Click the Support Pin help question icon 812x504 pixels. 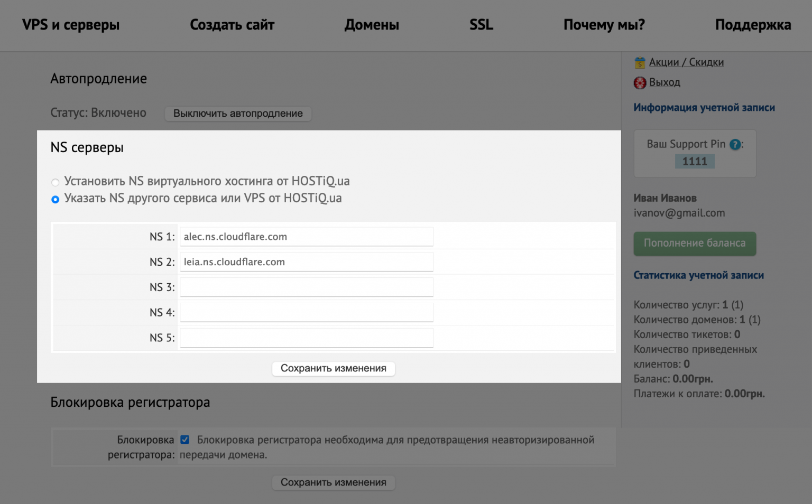(735, 144)
